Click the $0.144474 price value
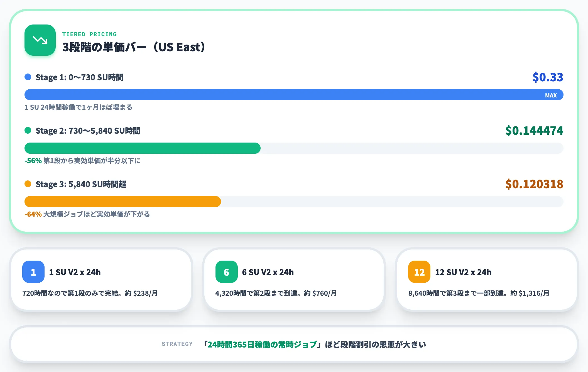Image resolution: width=588 pixels, height=372 pixels. coord(534,131)
